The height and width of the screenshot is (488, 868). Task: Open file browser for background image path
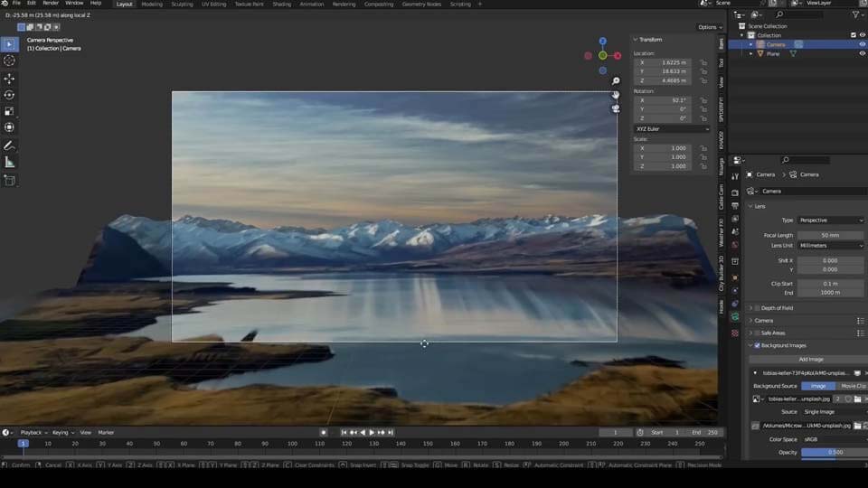click(x=857, y=426)
